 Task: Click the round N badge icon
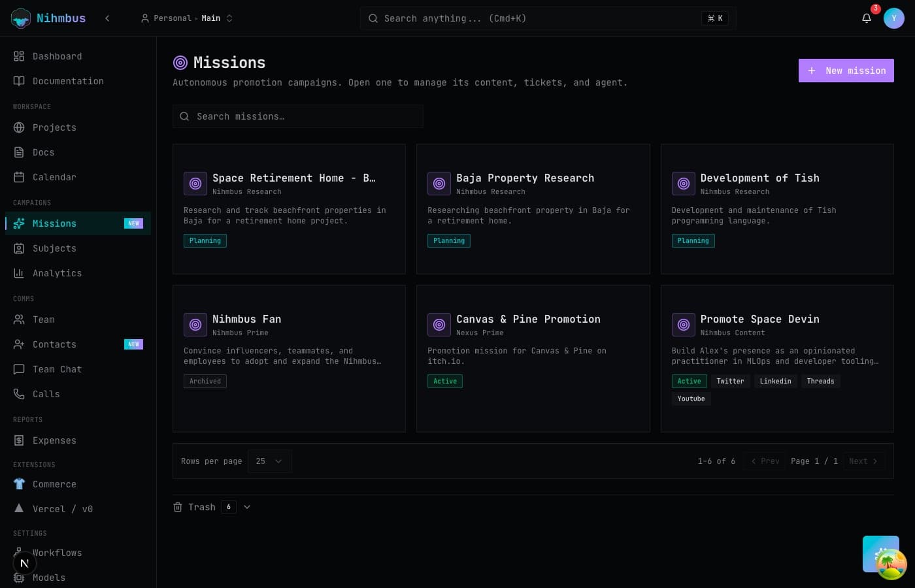pyautogui.click(x=24, y=563)
